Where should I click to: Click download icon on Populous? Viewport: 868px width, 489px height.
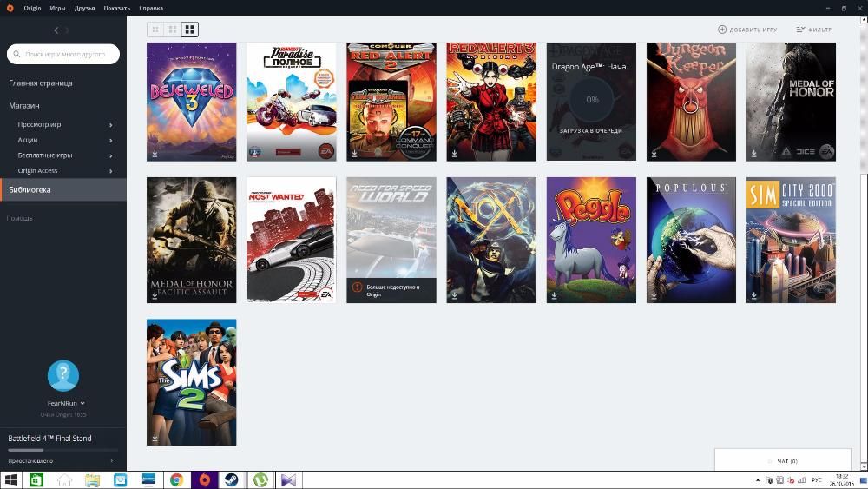654,295
